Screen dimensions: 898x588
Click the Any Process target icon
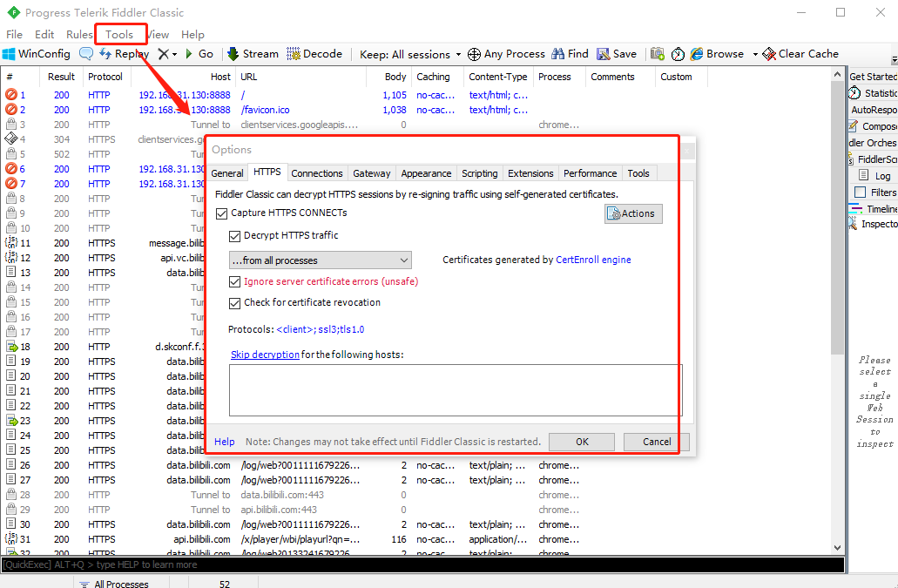[474, 54]
